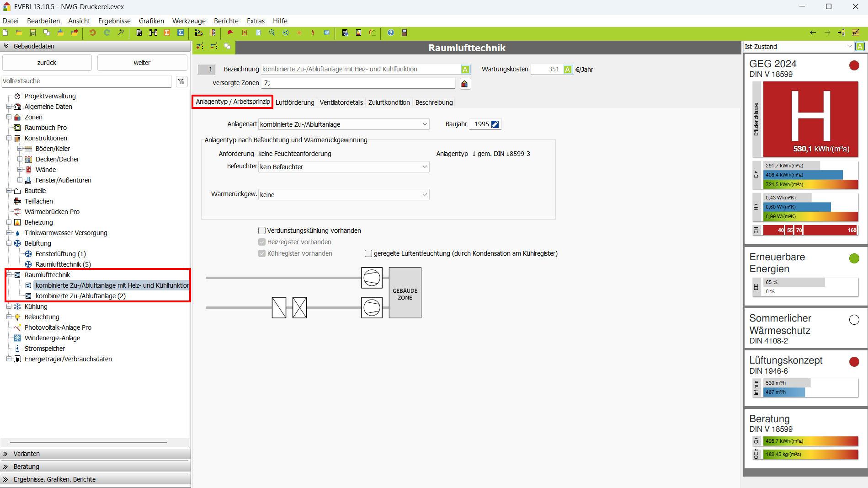868x488 pixels.
Task: Open the Ergebnisse menu
Action: click(114, 21)
